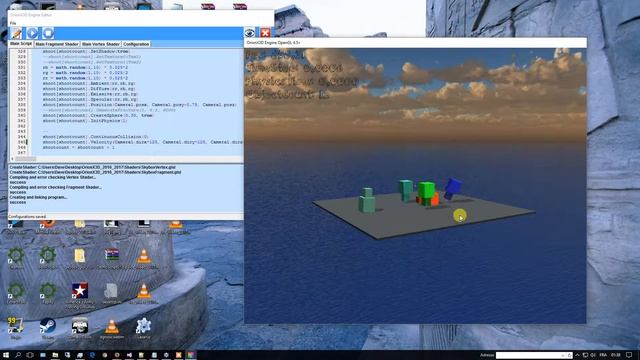The width and height of the screenshot is (640, 360).
Task: Click the red X icon beside the eye
Action: [x=265, y=33]
